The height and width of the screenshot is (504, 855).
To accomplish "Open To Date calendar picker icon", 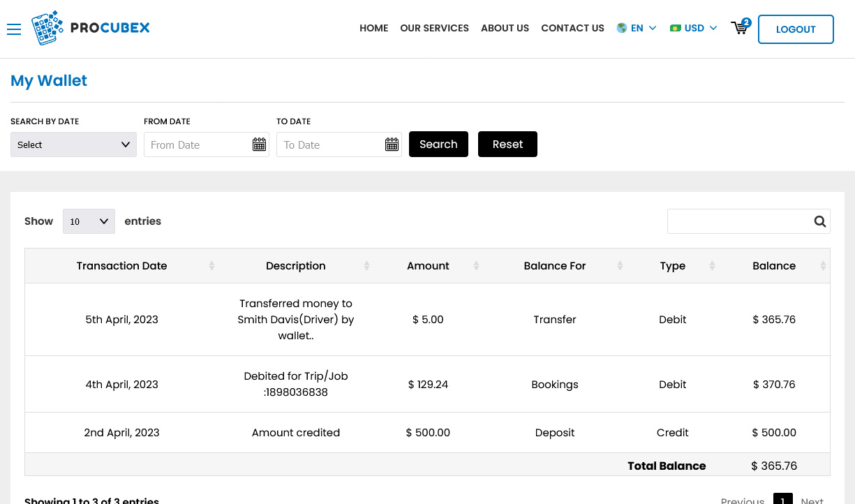I will pyautogui.click(x=392, y=144).
